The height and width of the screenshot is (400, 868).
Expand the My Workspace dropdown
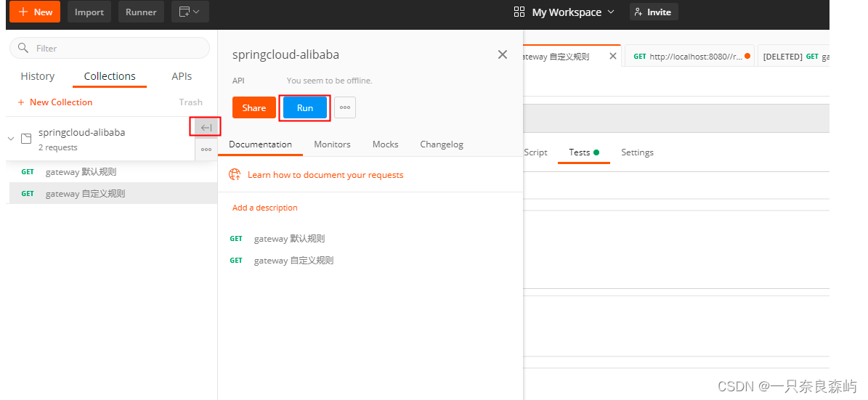coord(611,12)
